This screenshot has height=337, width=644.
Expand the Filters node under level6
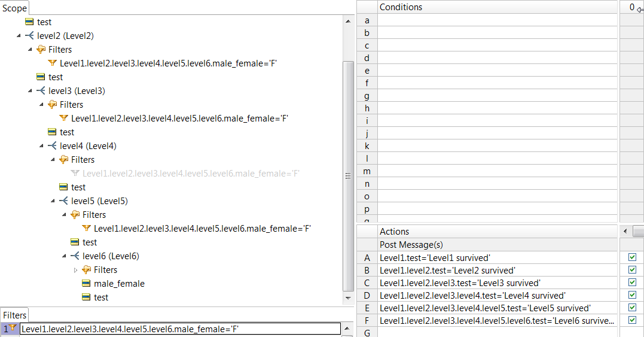click(x=75, y=270)
